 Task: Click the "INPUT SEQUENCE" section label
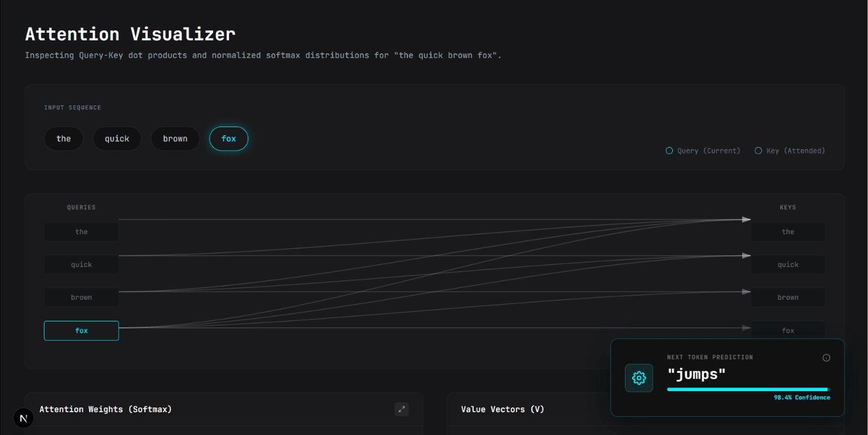click(x=73, y=108)
